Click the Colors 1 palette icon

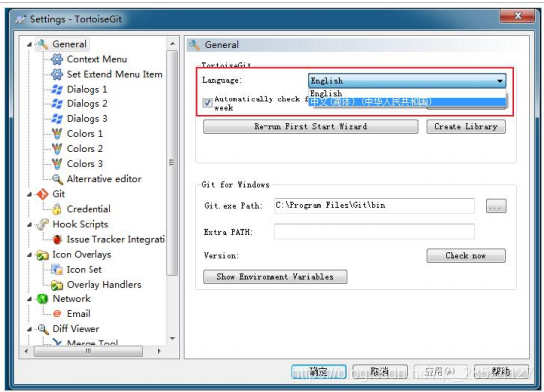click(57, 134)
